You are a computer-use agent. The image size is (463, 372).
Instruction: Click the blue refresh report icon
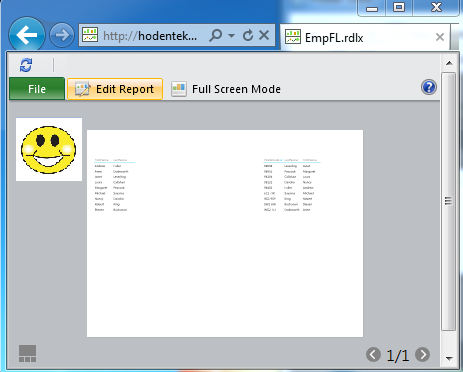[x=26, y=65]
